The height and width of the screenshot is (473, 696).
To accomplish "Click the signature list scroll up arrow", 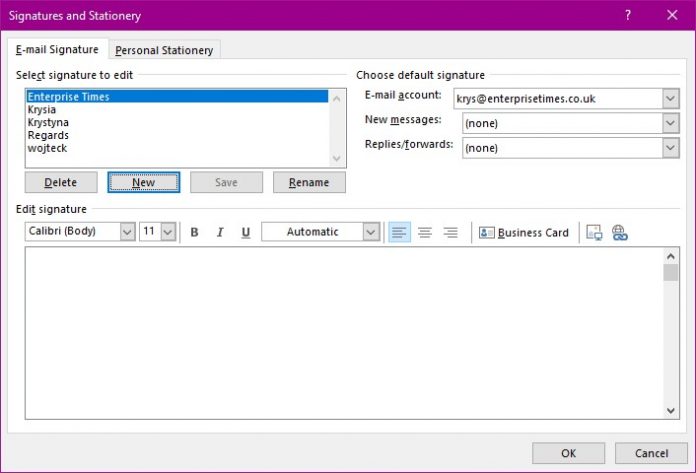I will pyautogui.click(x=336, y=99).
